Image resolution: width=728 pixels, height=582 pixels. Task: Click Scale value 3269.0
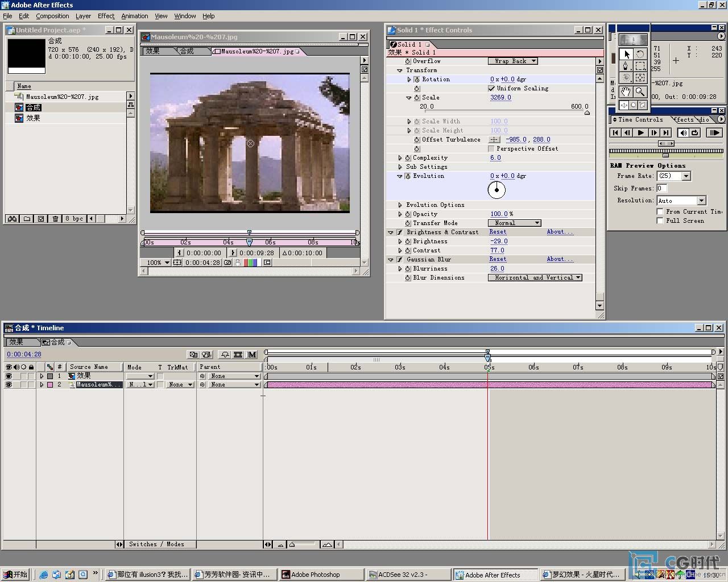(x=500, y=97)
